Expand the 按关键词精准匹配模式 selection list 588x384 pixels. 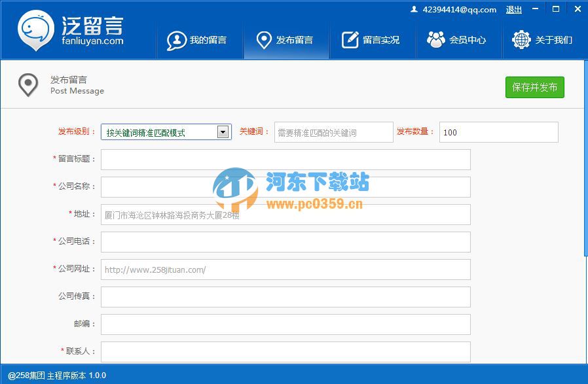pos(223,131)
